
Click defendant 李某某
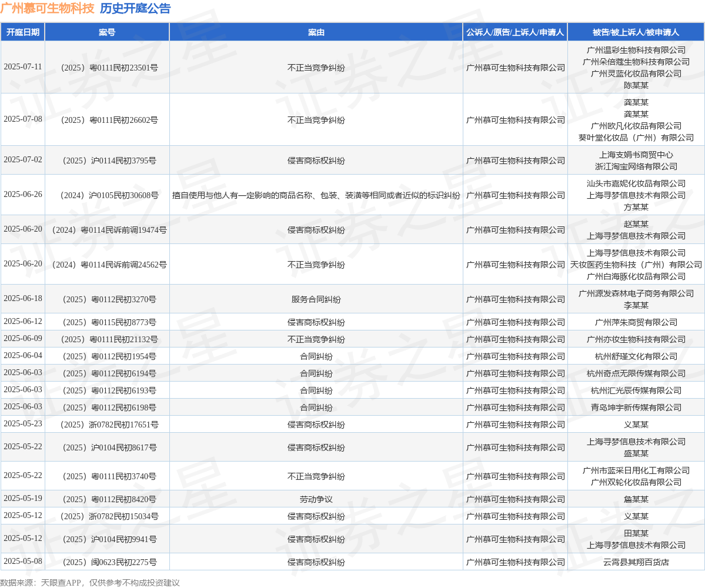636,305
